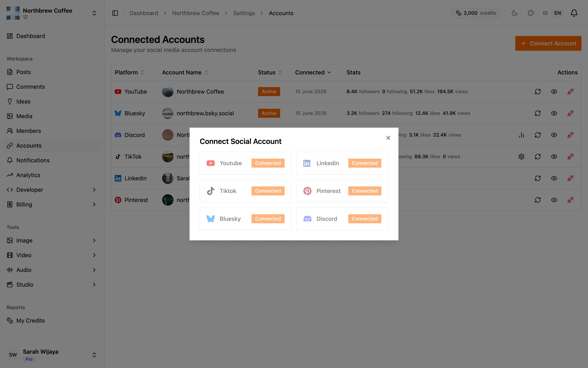Open Discord account analytics bars icon

coord(521,135)
